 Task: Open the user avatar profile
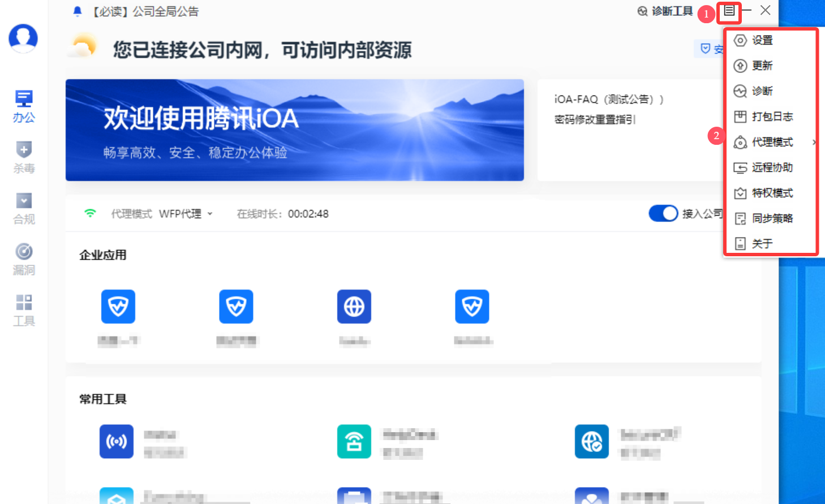(x=23, y=38)
